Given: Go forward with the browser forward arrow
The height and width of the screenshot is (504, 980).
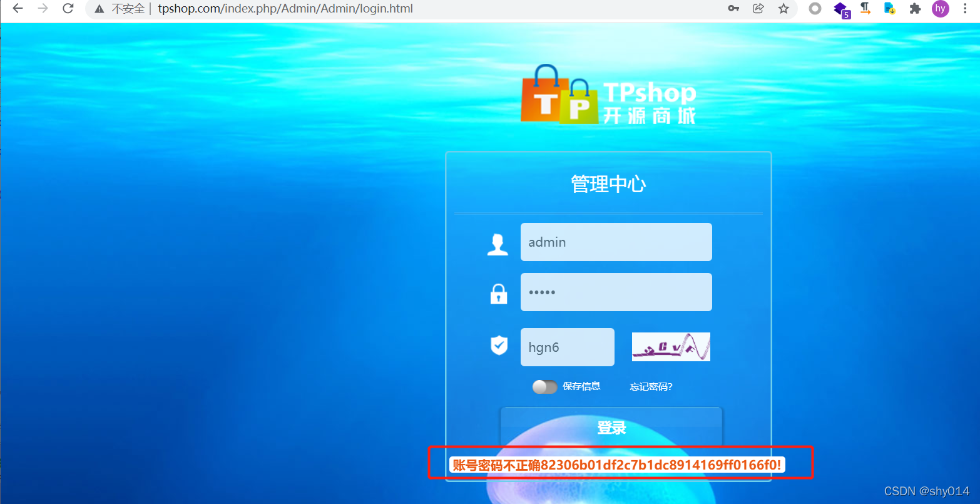Looking at the screenshot, I should [x=43, y=9].
